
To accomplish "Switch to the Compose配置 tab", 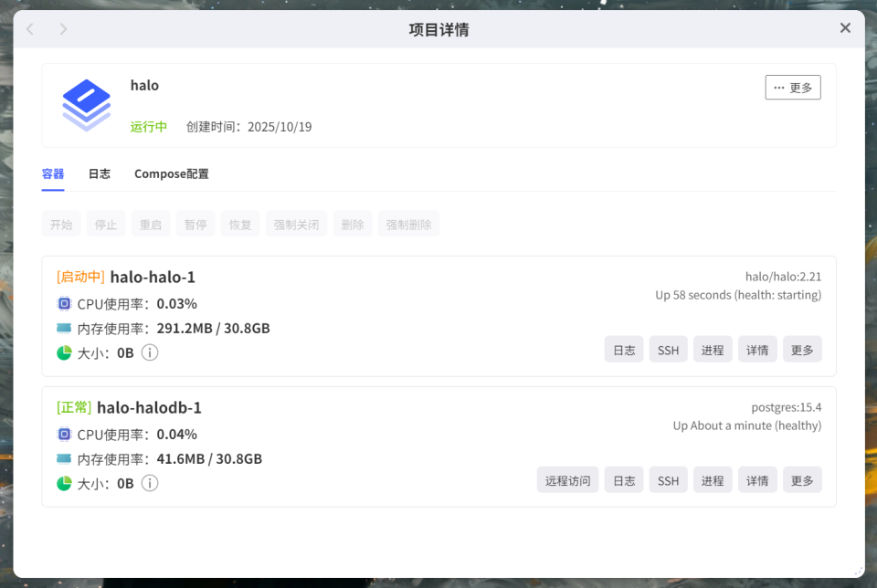I will 172,173.
